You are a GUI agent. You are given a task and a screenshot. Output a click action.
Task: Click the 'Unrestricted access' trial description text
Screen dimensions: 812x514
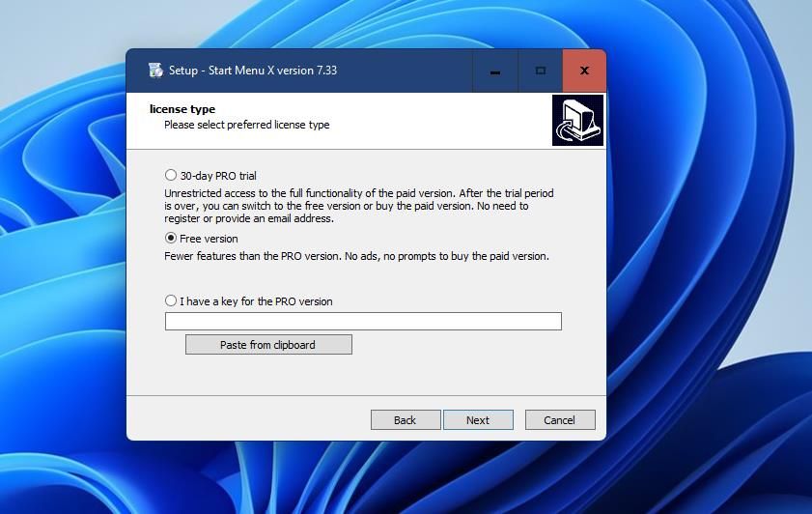coord(359,206)
